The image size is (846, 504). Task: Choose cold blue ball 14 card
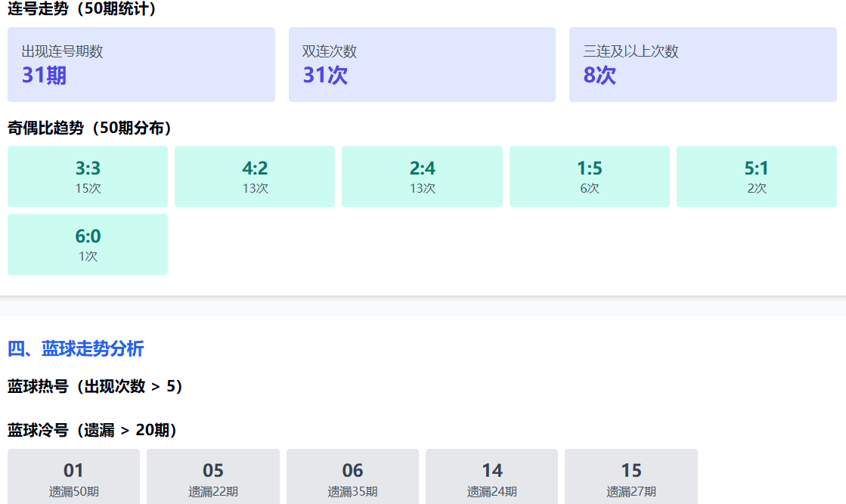pos(491,478)
